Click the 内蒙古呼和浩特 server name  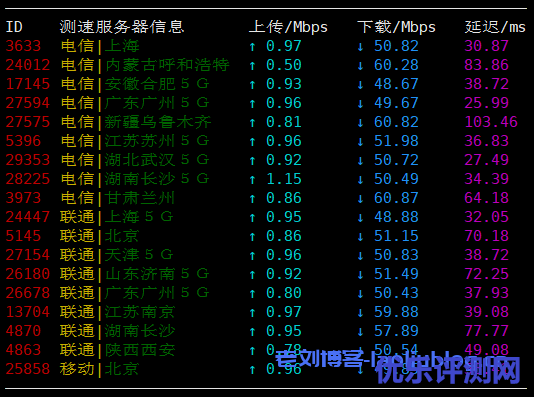(167, 65)
